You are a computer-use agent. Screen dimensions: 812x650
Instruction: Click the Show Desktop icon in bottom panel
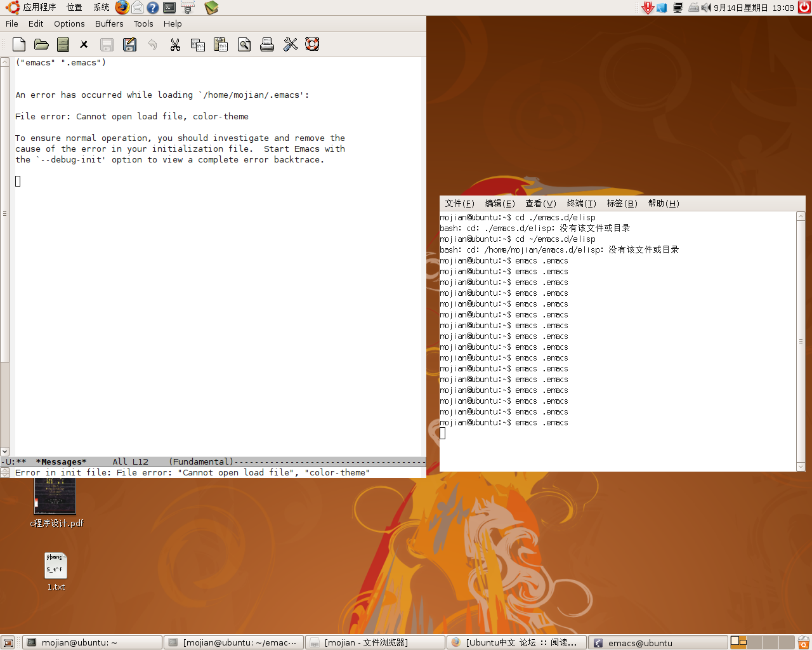tap(8, 642)
